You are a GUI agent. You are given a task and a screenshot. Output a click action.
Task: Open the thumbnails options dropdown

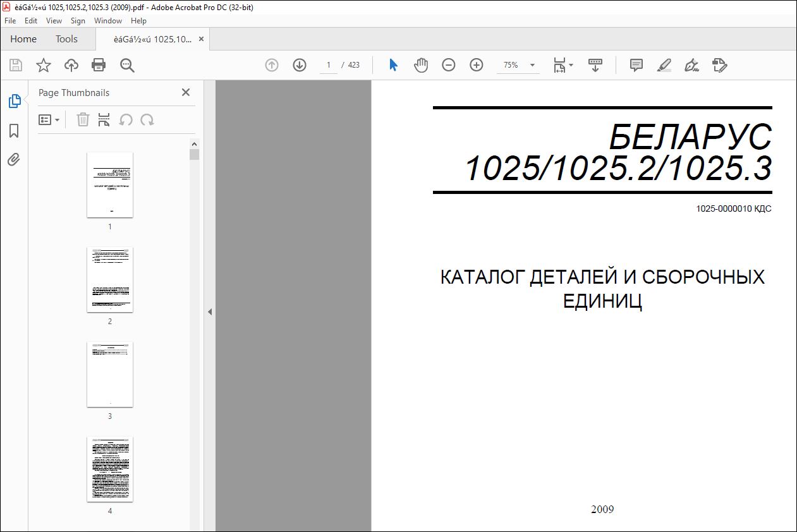[49, 119]
